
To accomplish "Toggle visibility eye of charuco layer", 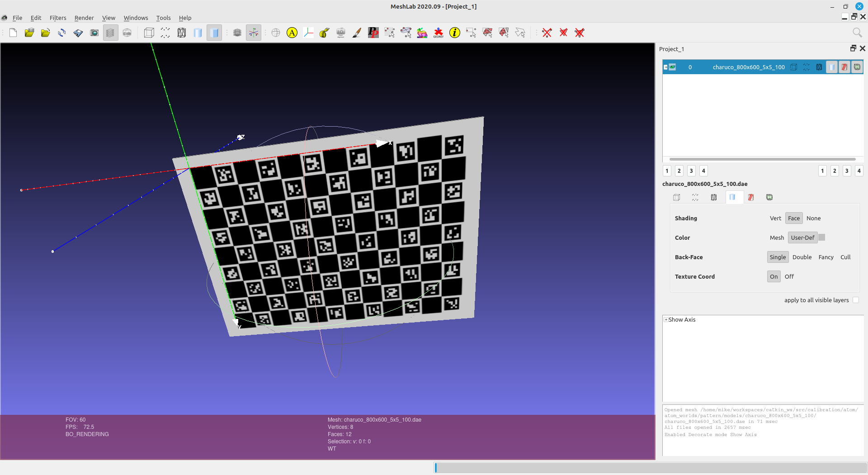I will tap(673, 67).
